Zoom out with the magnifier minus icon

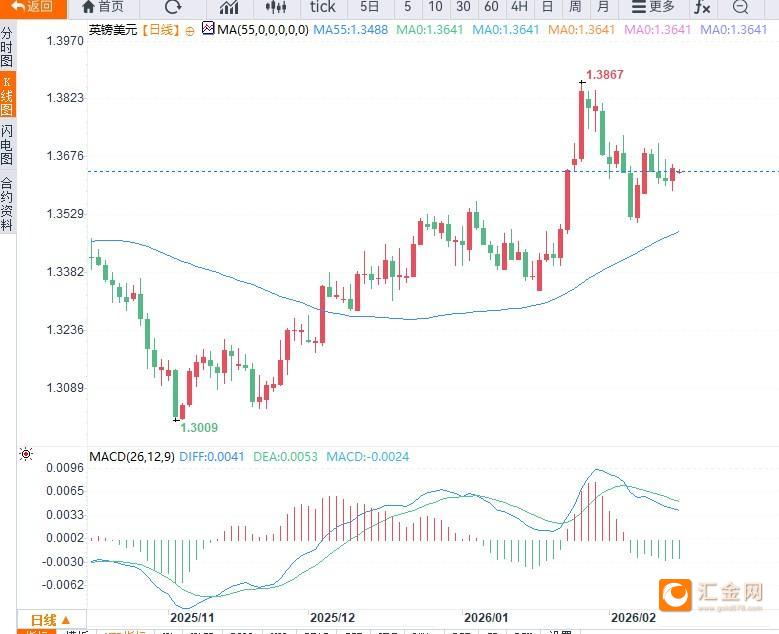coord(740,7)
